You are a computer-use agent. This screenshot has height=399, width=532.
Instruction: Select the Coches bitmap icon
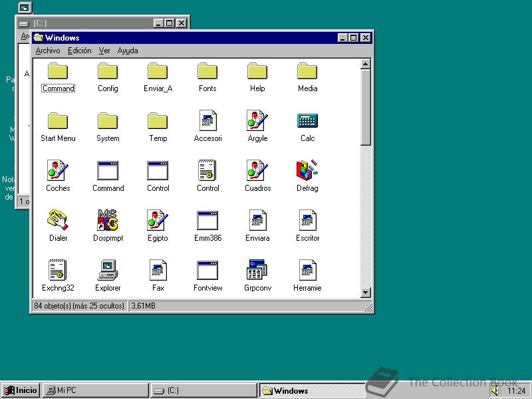(58, 170)
